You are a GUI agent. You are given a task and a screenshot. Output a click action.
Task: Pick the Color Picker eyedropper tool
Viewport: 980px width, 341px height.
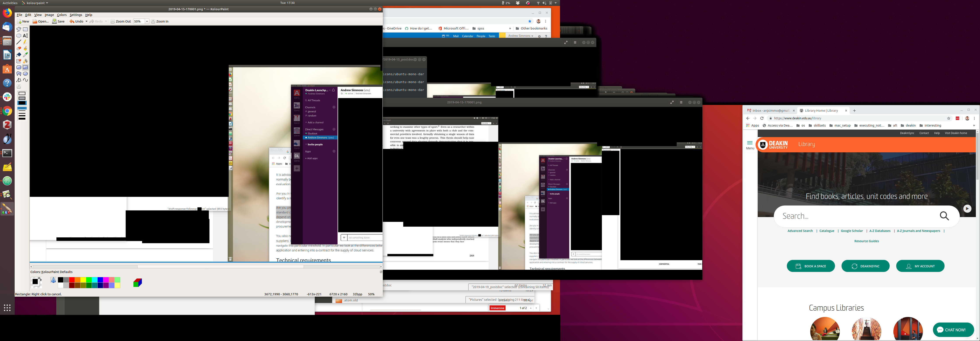(26, 55)
